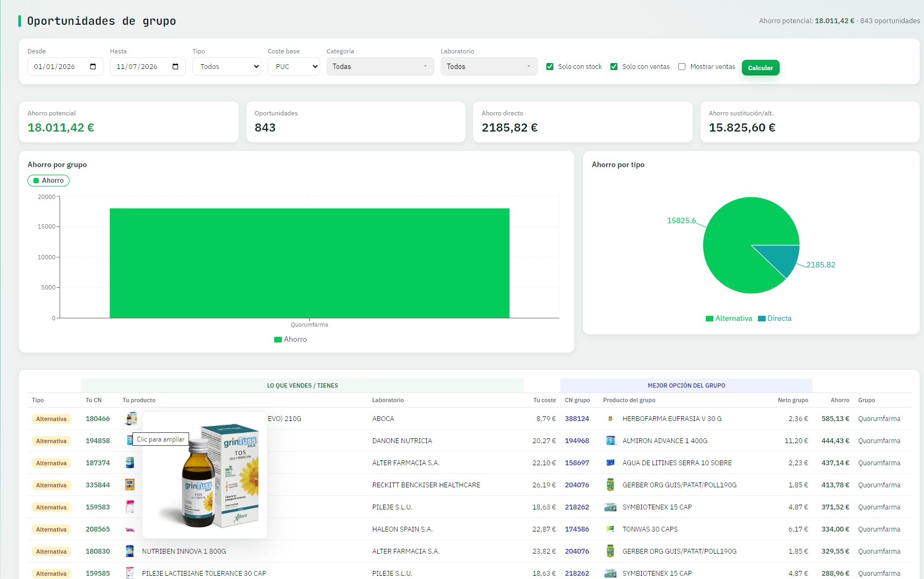Image resolution: width=924 pixels, height=579 pixels.
Task: Click the GERBER thumbnail in the NUTRIBEN INNOVA row
Action: click(610, 552)
